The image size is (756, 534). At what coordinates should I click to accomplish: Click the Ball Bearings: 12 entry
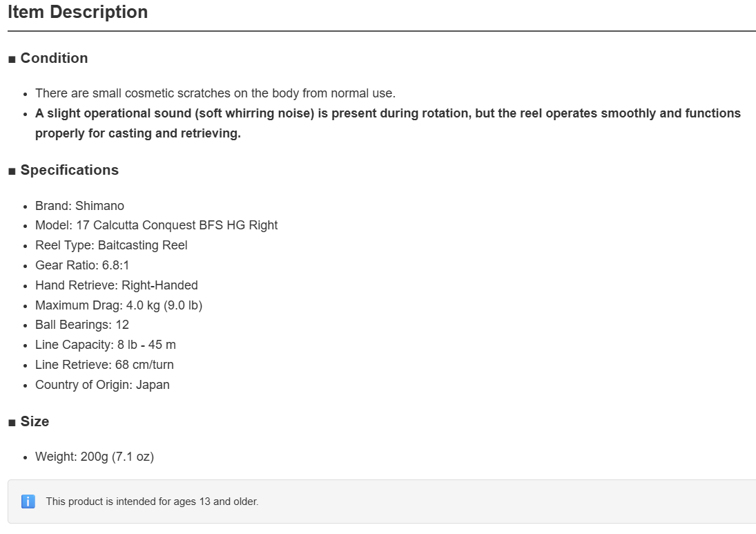click(82, 325)
